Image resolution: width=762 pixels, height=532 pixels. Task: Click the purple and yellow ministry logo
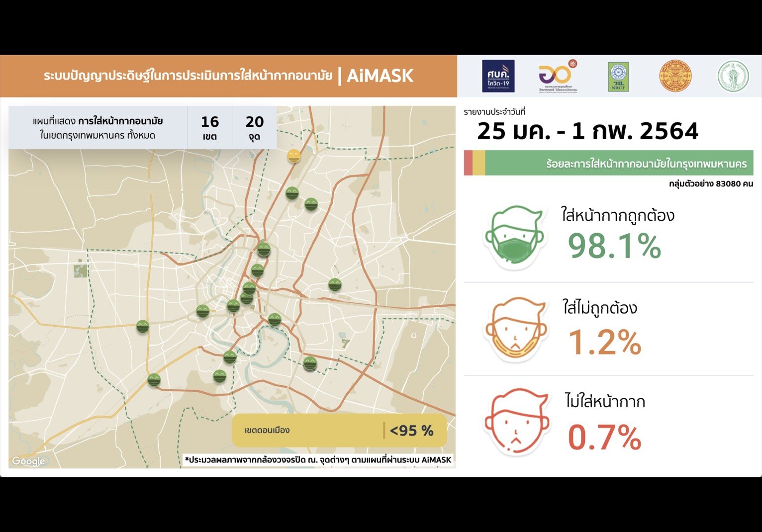point(557,77)
